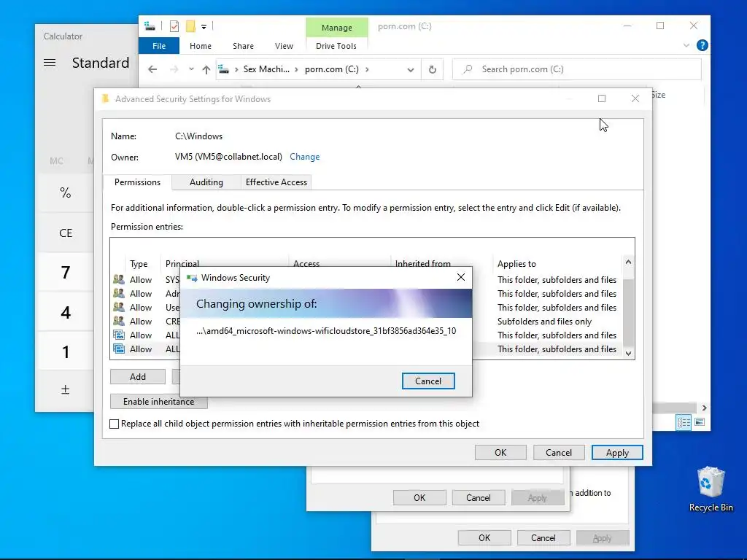Select the Permissions tab
This screenshot has height=560, width=747.
137,182
